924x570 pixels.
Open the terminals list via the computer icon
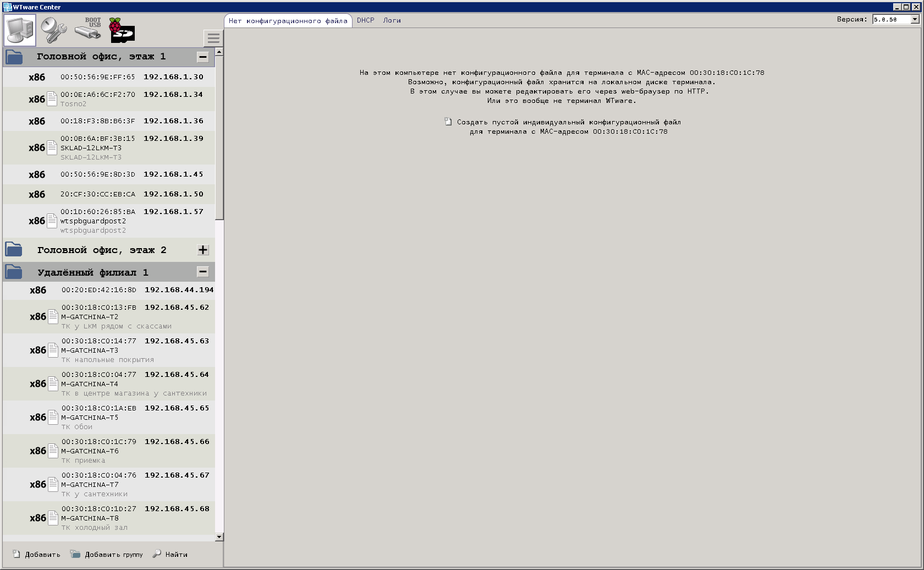tap(20, 30)
